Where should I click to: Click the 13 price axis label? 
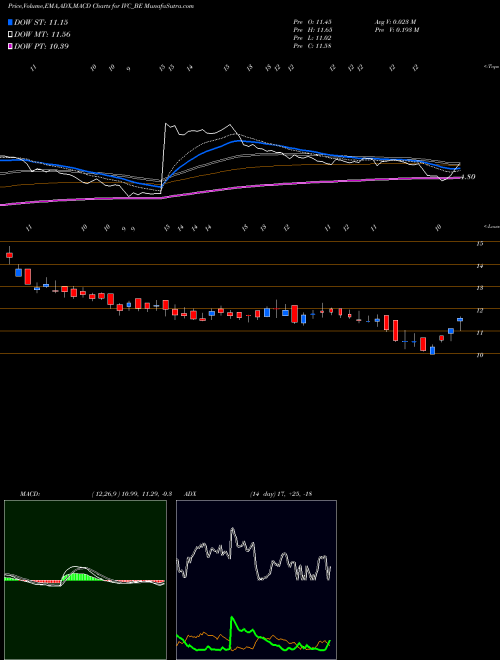[x=479, y=288]
